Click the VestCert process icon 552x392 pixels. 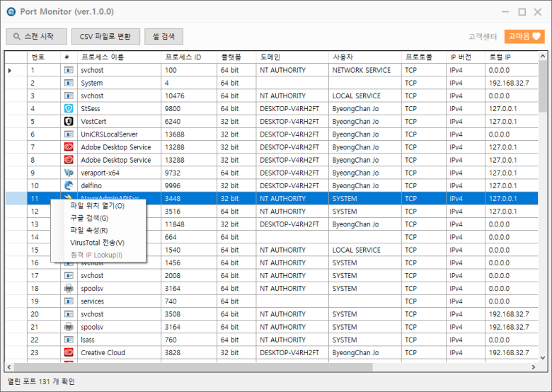pos(69,122)
